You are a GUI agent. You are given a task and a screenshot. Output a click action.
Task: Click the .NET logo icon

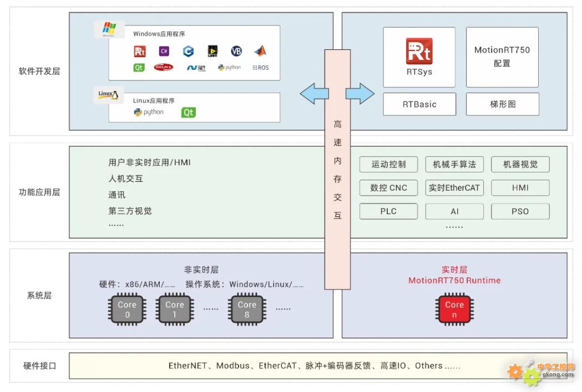196,68
